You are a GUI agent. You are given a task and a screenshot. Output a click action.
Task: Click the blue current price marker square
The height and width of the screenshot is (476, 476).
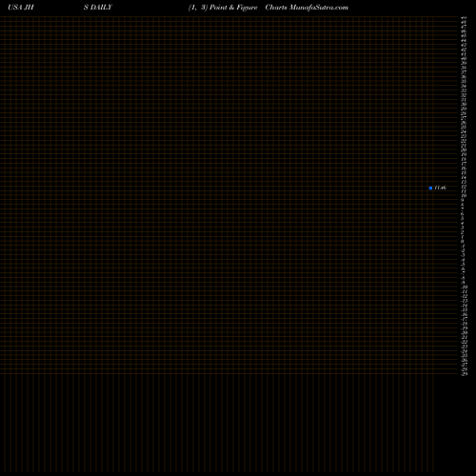tap(430, 188)
